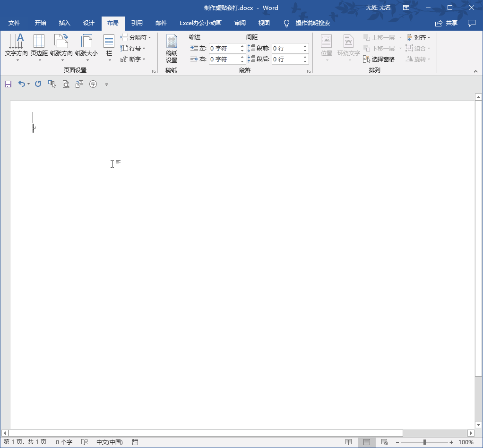Image resolution: width=483 pixels, height=448 pixels.
Task: Open the 纸张大小 paper size tool
Action: (86, 48)
